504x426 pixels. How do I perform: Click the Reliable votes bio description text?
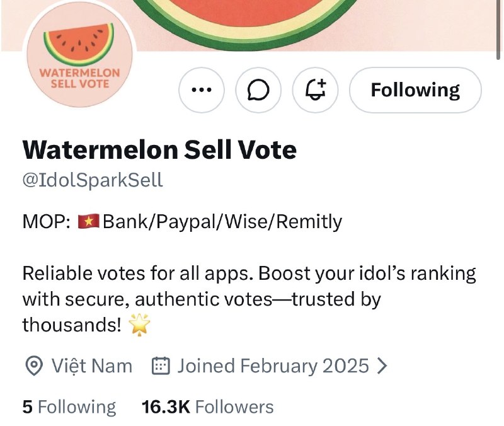pos(249,299)
